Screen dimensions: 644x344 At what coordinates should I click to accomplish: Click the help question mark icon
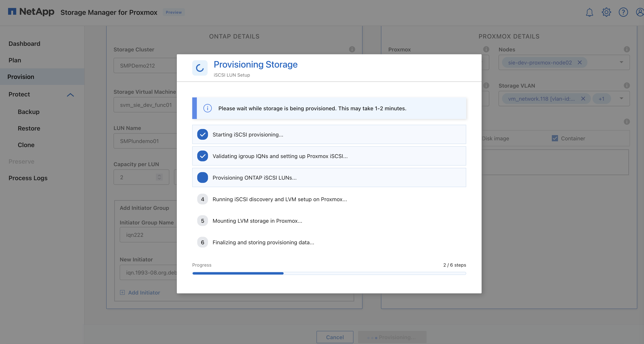(623, 12)
